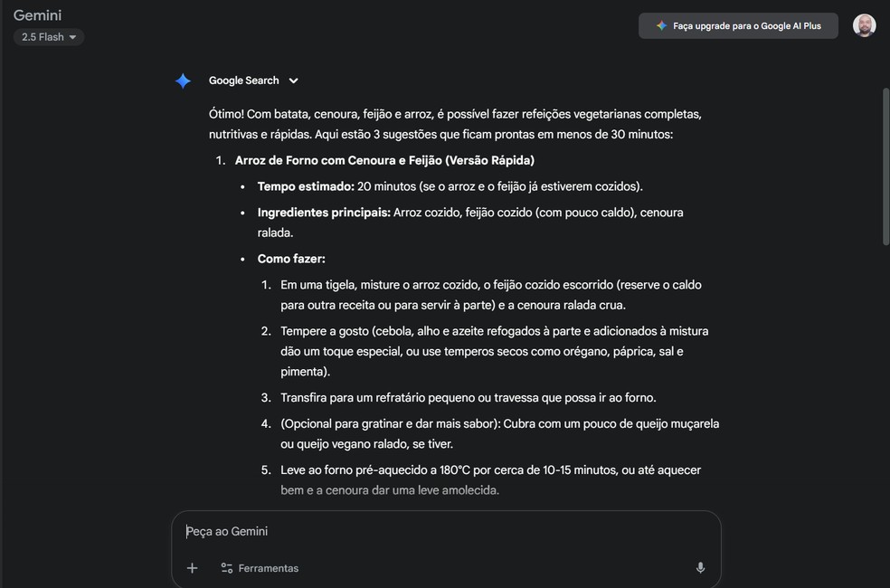Click the caret arrow beside 2.5 Flash
This screenshot has height=588, width=890.
71,36
